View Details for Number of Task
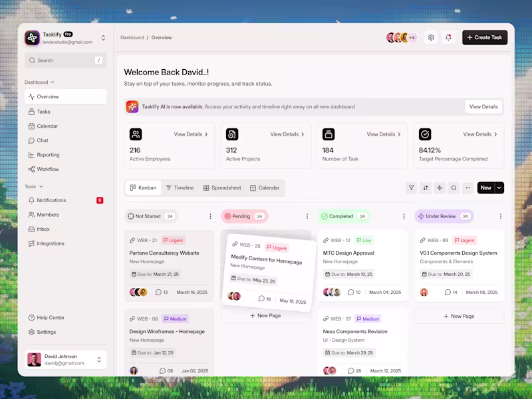 (384, 134)
